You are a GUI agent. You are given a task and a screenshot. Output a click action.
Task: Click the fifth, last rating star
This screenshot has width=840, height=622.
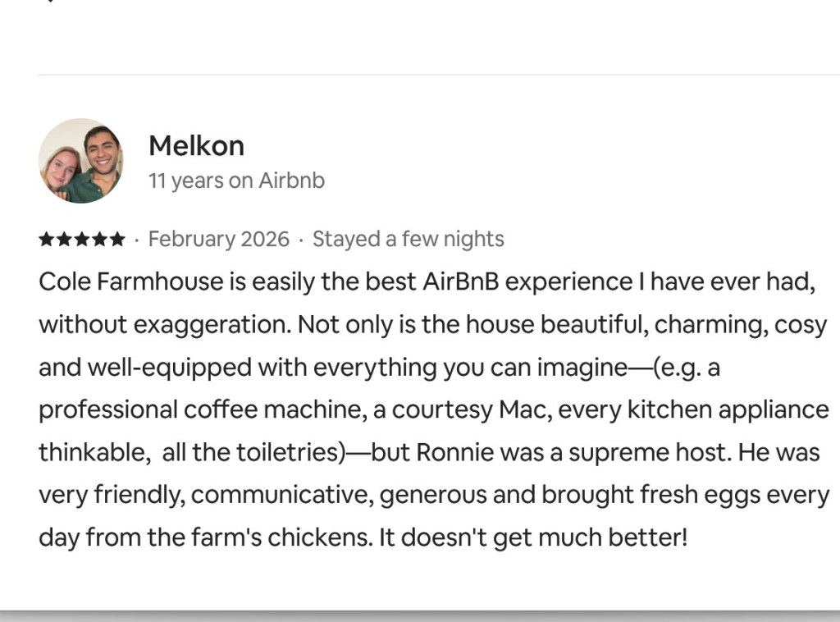pyautogui.click(x=118, y=240)
